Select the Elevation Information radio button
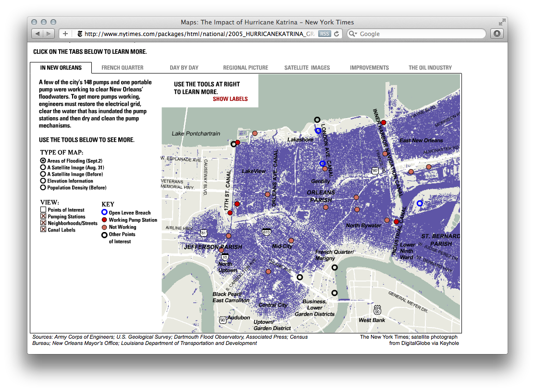535x392 pixels. coord(43,181)
